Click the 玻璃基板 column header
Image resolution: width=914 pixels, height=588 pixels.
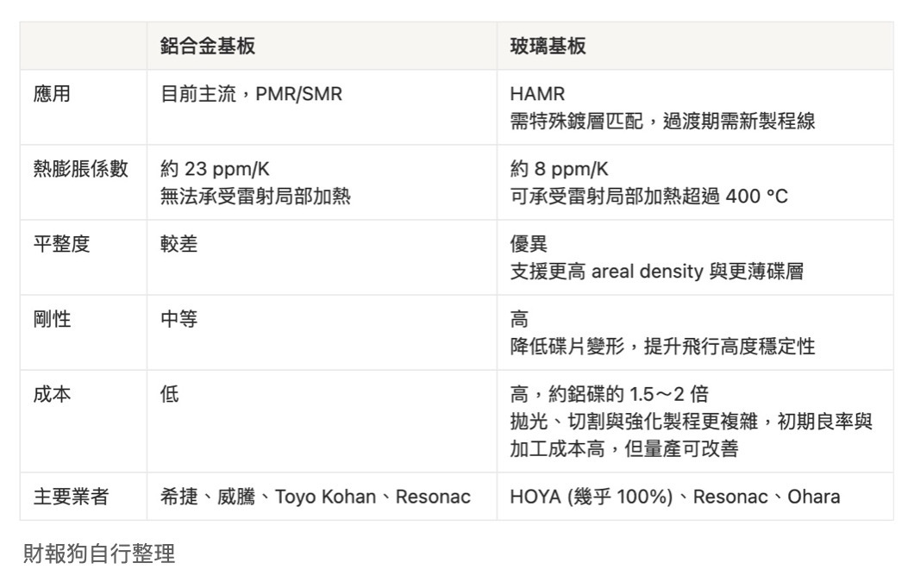click(x=548, y=47)
